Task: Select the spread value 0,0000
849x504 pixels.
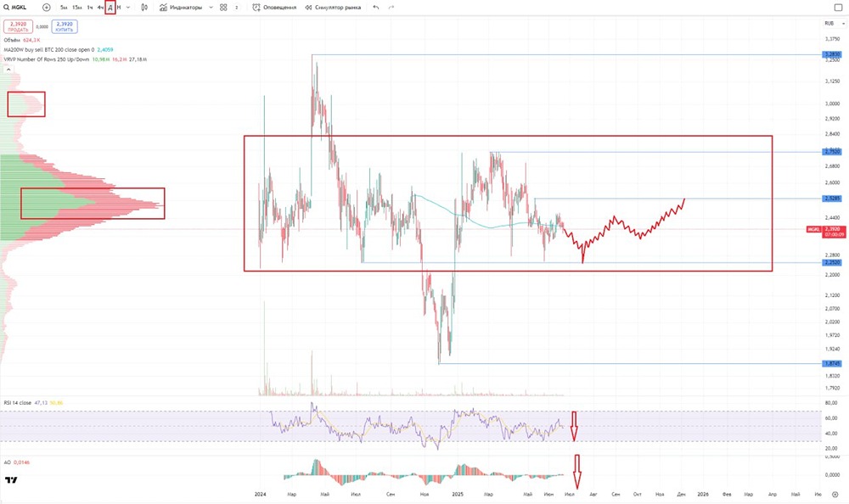Action: click(42, 26)
